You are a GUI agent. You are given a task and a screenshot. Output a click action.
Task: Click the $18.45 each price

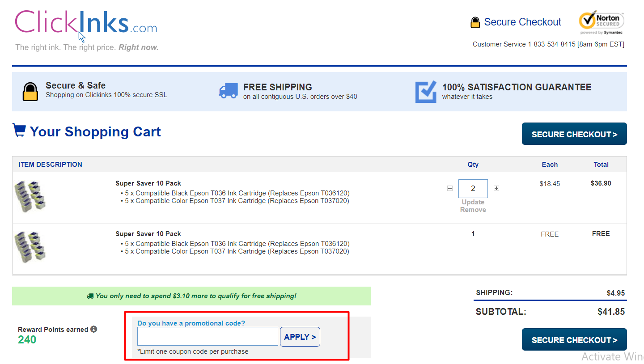[550, 184]
